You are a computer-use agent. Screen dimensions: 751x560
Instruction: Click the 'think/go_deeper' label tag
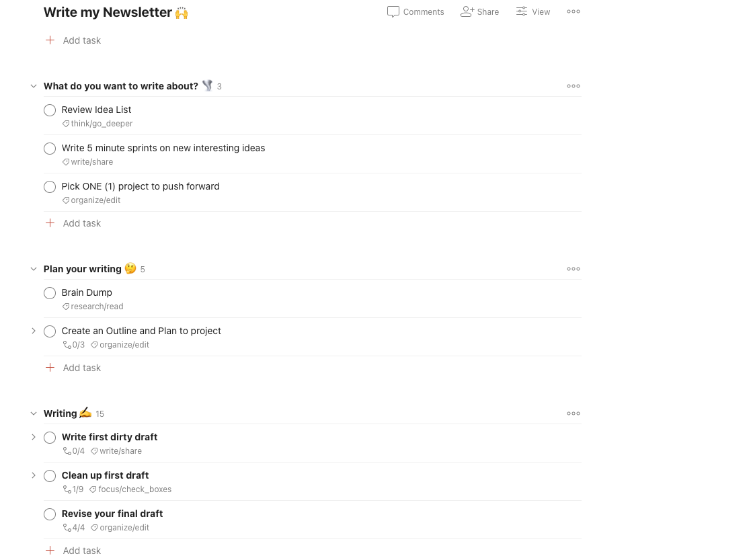[x=97, y=124]
